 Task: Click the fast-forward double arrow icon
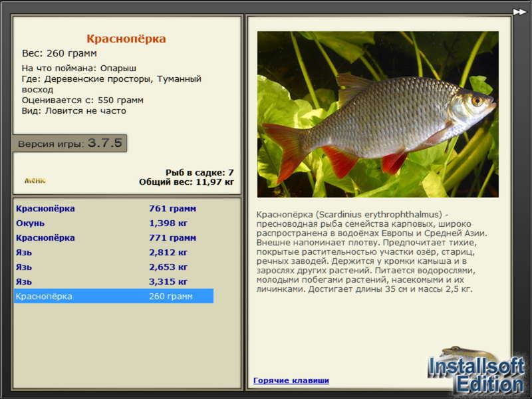click(519, 12)
